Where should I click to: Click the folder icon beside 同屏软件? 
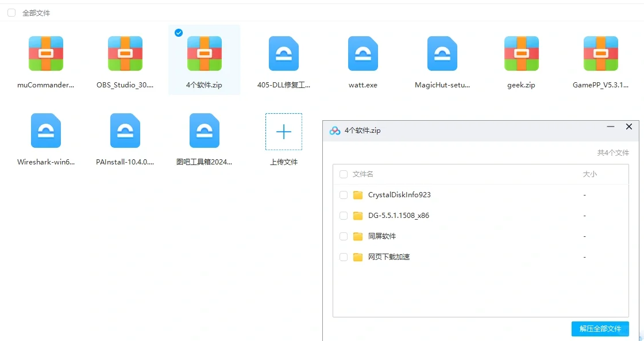coord(357,236)
